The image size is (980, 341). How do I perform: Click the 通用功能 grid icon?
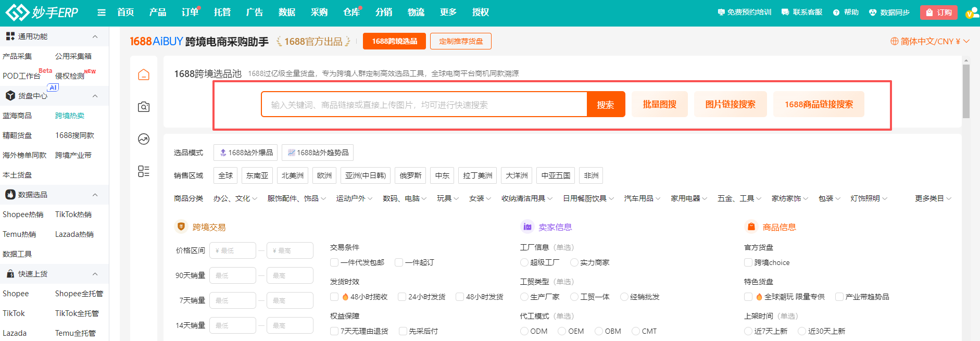coord(10,36)
